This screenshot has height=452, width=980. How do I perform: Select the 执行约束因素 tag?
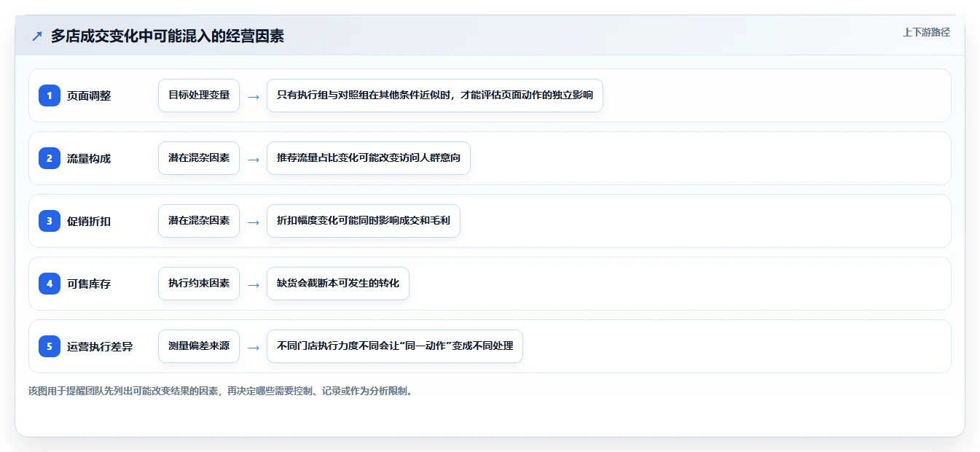click(x=199, y=284)
